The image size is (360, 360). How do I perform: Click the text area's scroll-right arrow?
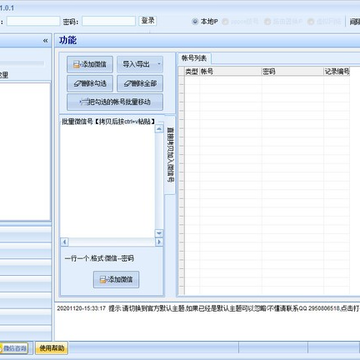[159, 242]
